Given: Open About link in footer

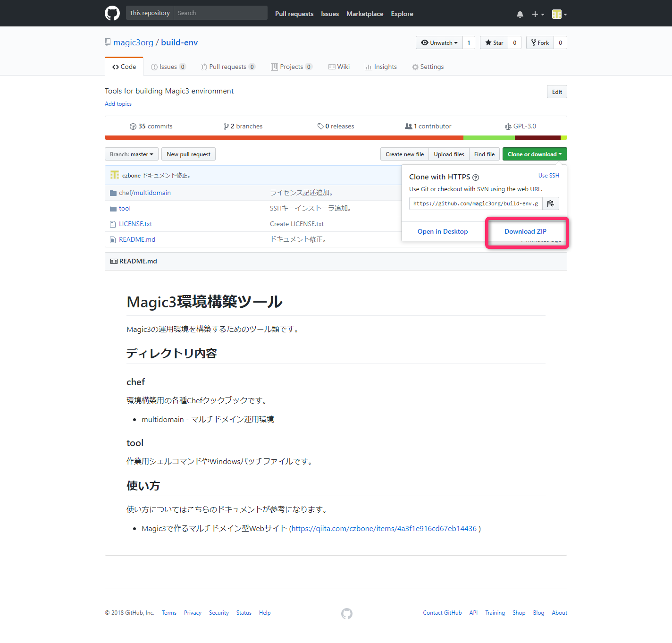Looking at the screenshot, I should coord(559,613).
